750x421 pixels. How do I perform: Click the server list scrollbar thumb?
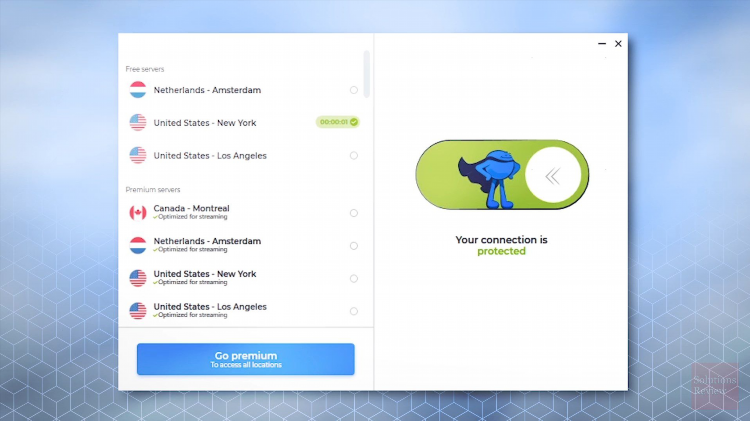coord(366,74)
